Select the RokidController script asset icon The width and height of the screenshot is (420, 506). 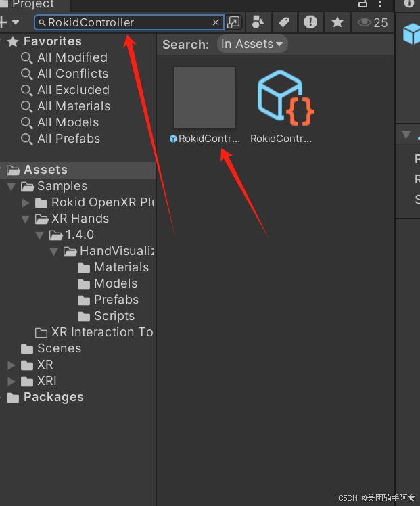click(x=285, y=98)
